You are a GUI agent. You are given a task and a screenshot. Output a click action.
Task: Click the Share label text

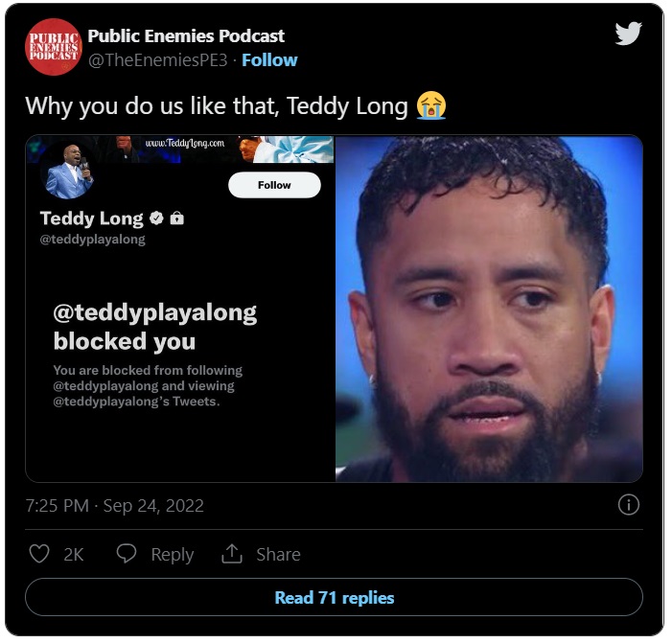tap(278, 554)
